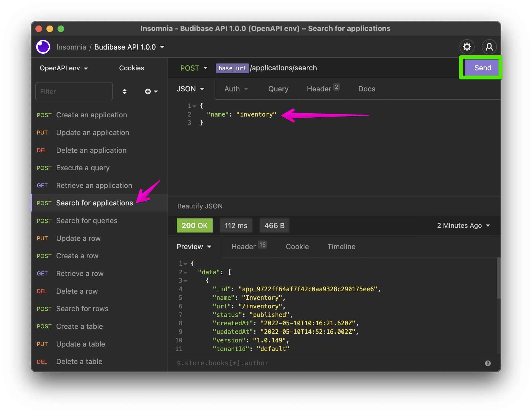Click the "1.0.149" version value
Viewport: 532px width, 413px height.
point(269,340)
